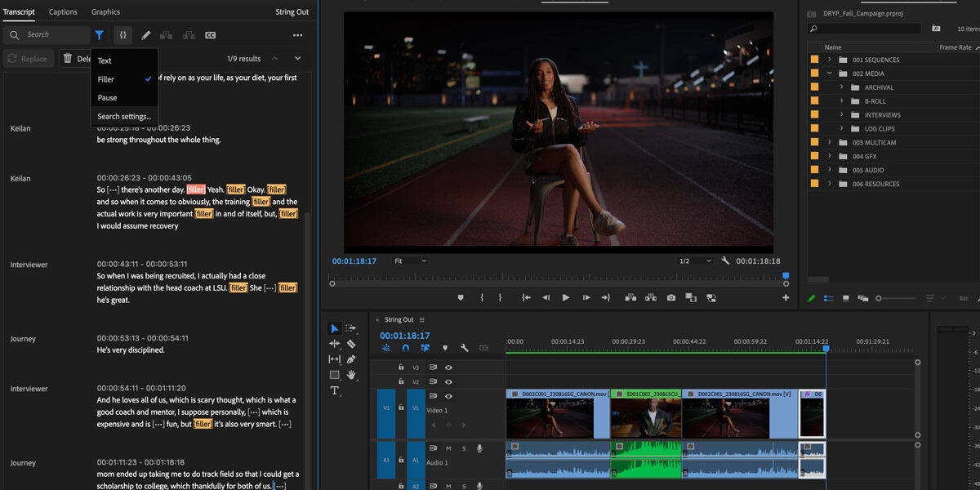The height and width of the screenshot is (490, 980).
Task: Play the clip in the Program Monitor
Action: [x=565, y=298]
